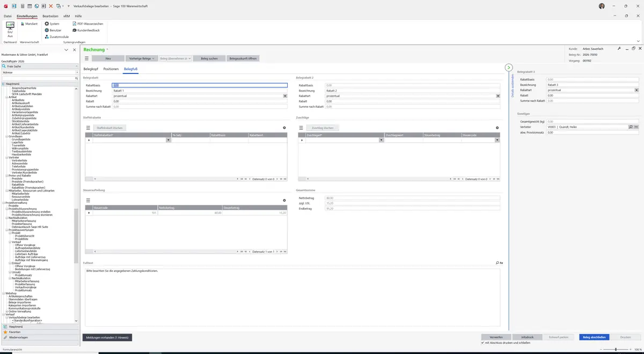Viewport: 644px width, 354px height.
Task: Click the Belegauskunft öffnen button
Action: point(243,58)
